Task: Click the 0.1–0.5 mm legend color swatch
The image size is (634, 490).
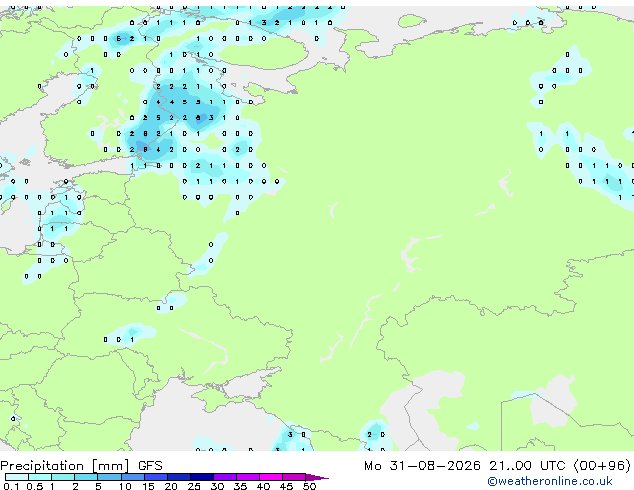Action: pyautogui.click(x=17, y=477)
